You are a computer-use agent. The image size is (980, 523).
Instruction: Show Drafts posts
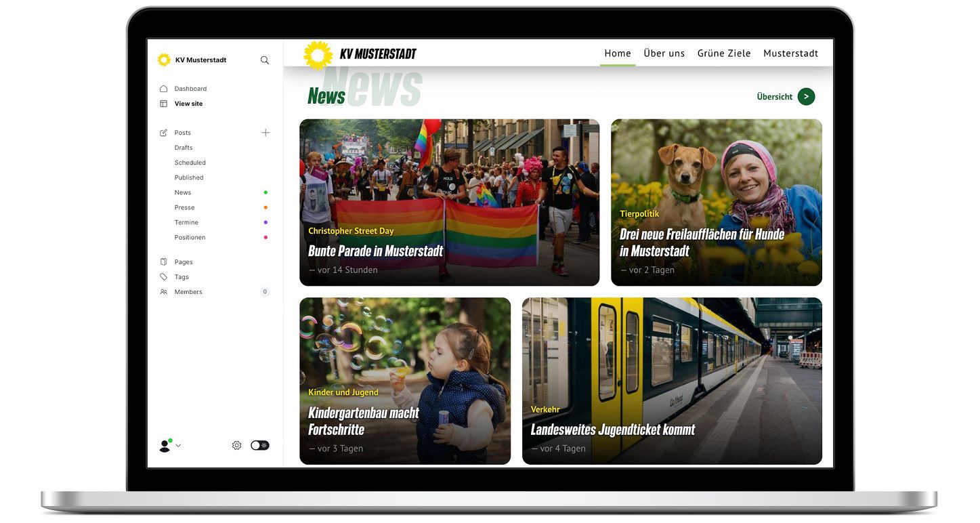coord(184,148)
